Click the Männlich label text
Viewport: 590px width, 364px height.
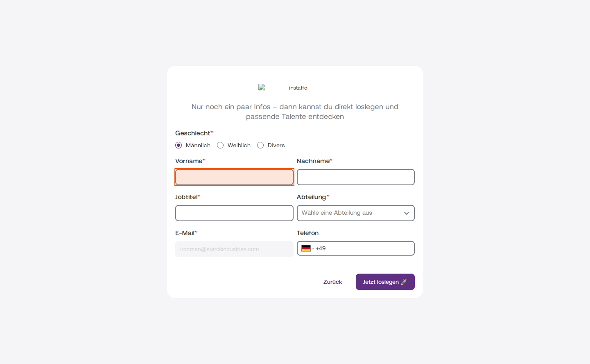pyautogui.click(x=198, y=145)
